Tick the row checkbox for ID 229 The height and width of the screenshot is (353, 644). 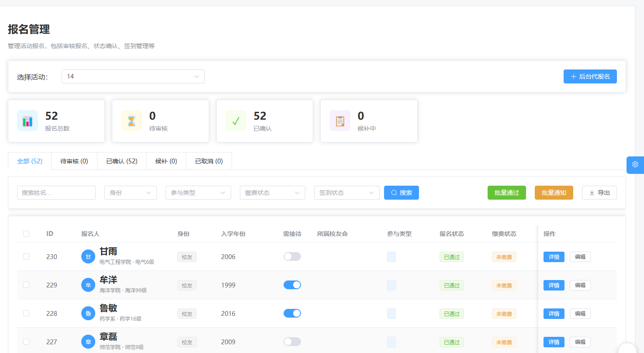26,285
